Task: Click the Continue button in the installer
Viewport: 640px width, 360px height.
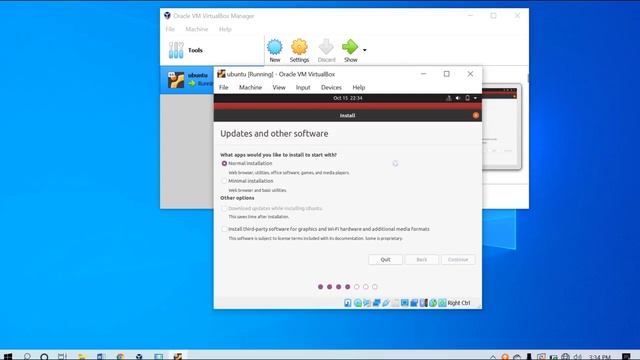Action: tap(458, 260)
